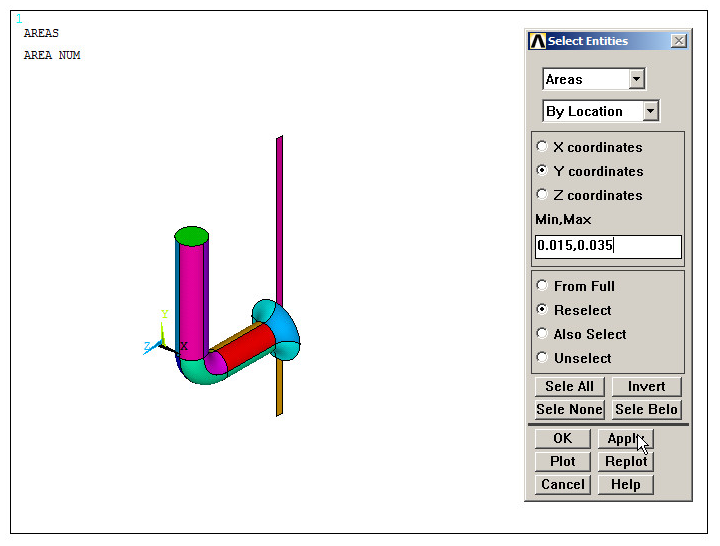Click the Apply button
The height and width of the screenshot is (546, 720).
coord(625,439)
